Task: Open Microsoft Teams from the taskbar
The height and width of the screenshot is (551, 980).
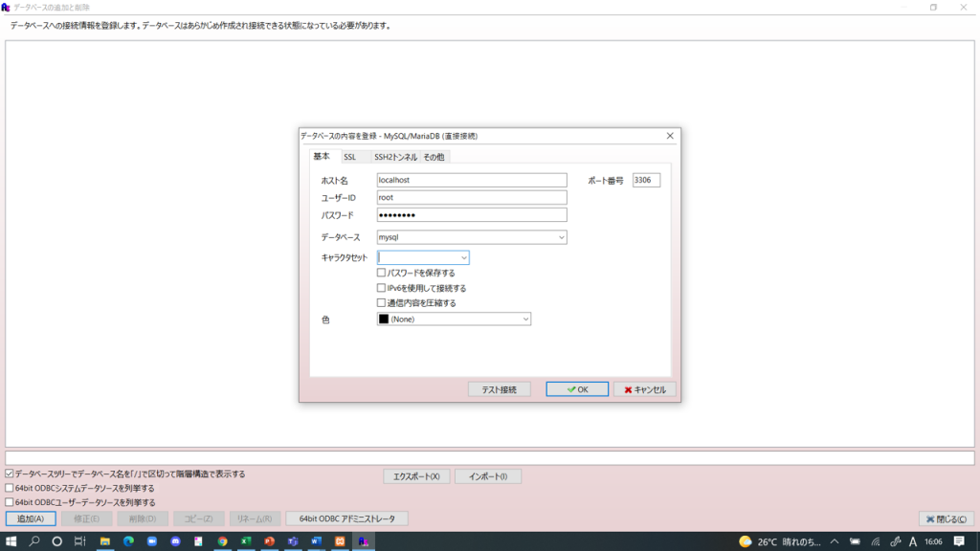Action: pos(292,540)
